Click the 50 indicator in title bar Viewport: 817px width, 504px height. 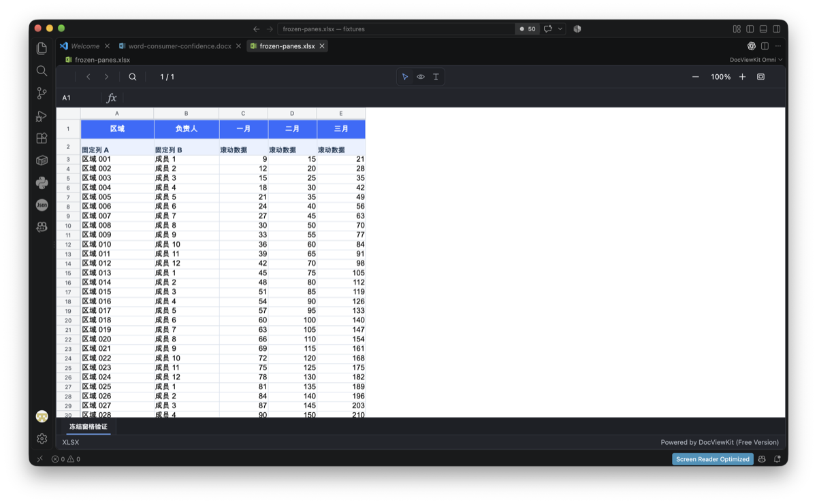[x=528, y=29]
